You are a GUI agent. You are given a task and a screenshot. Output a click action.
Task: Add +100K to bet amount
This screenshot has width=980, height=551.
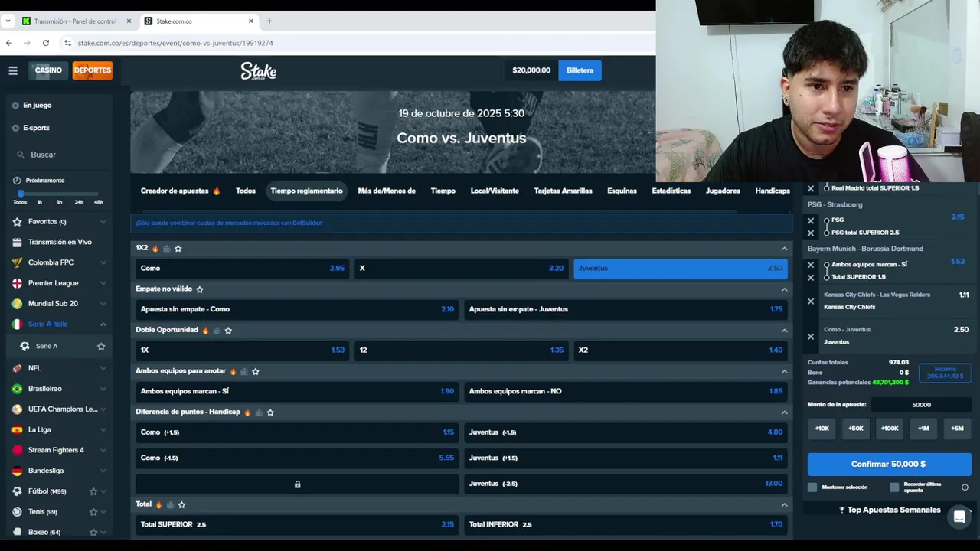pyautogui.click(x=890, y=429)
